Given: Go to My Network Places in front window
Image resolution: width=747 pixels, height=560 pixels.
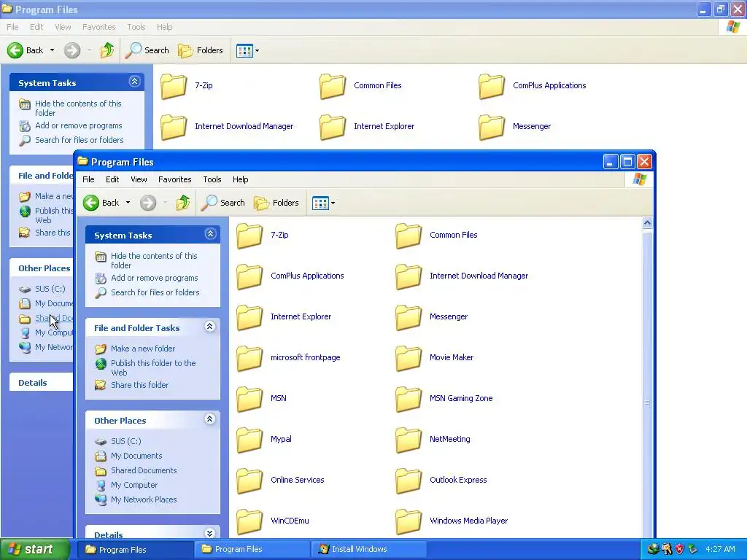Looking at the screenshot, I should click(x=144, y=499).
